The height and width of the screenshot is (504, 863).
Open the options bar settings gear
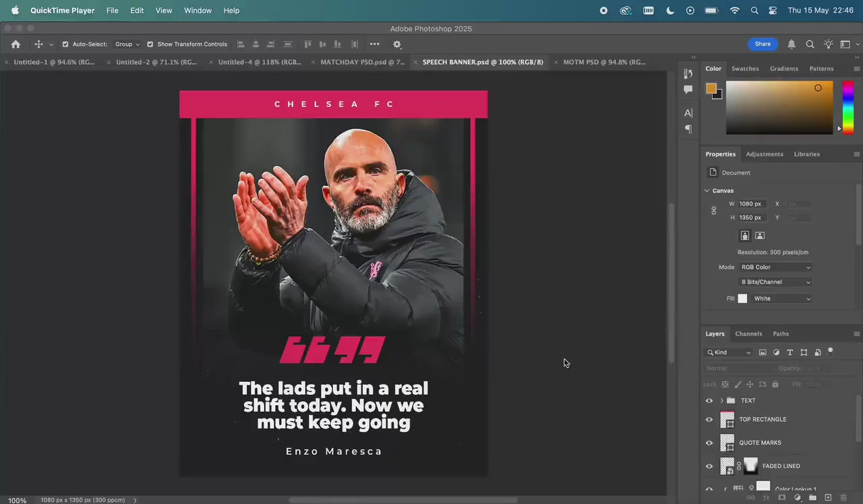click(x=397, y=44)
